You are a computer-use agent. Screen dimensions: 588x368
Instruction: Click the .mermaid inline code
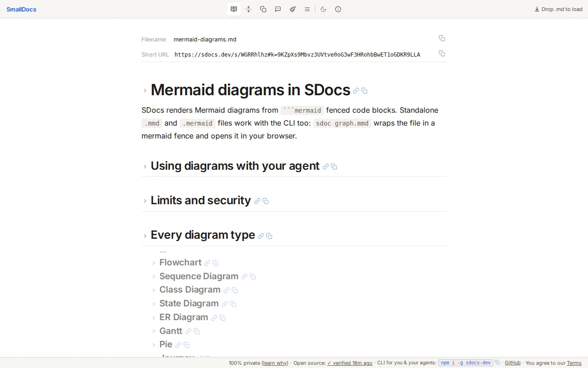click(x=198, y=123)
